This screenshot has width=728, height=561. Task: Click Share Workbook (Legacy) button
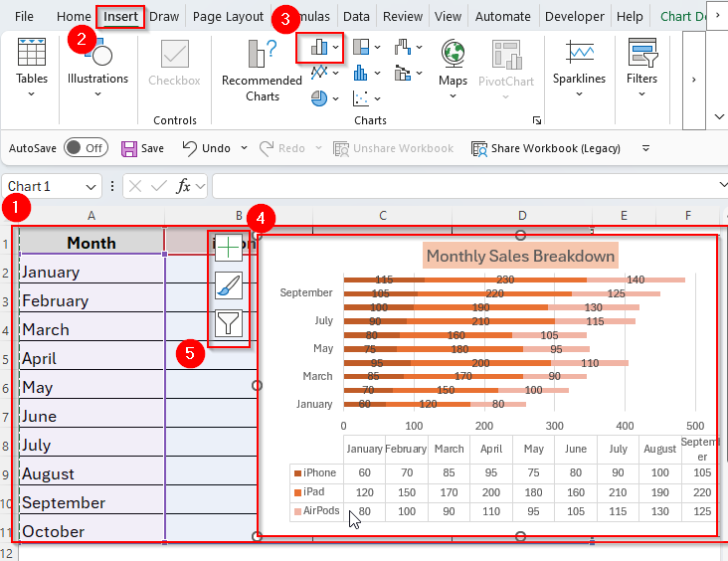click(545, 148)
